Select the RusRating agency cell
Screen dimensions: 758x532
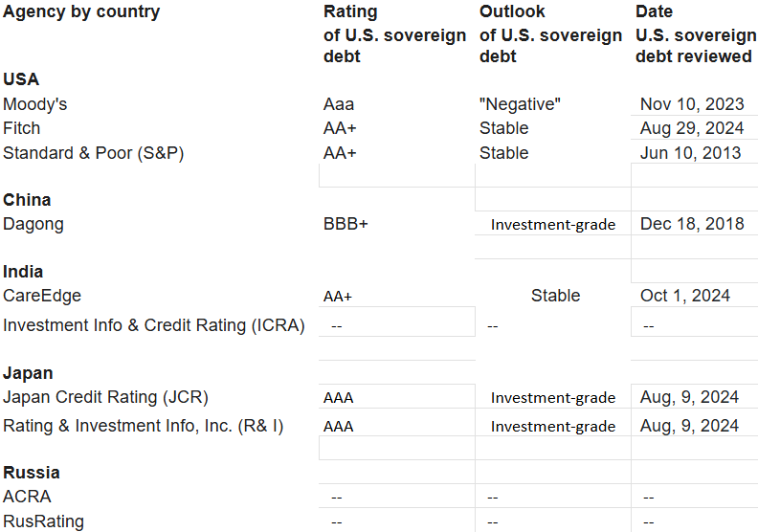pos(43,521)
